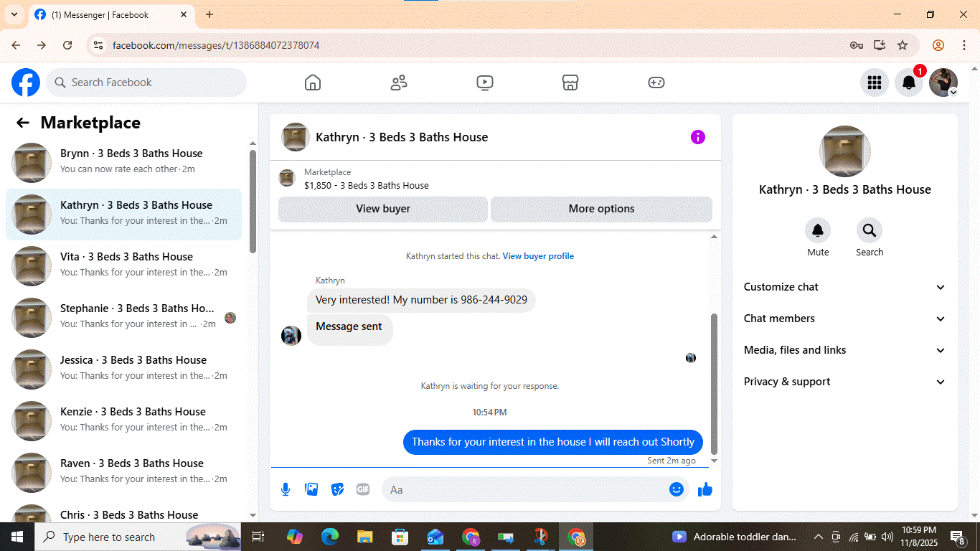Screen dimensions: 980x551
Task: Expand Media, files and links section
Action: [x=845, y=350]
